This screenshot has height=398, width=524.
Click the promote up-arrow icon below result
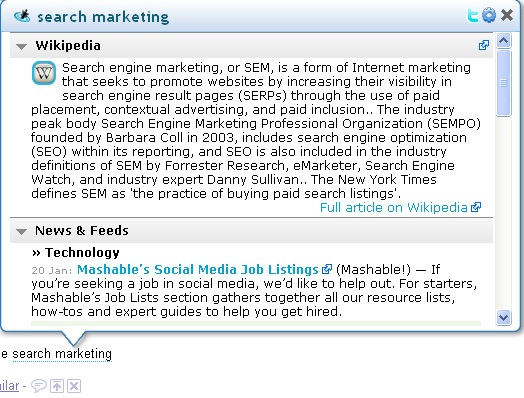(x=57, y=386)
